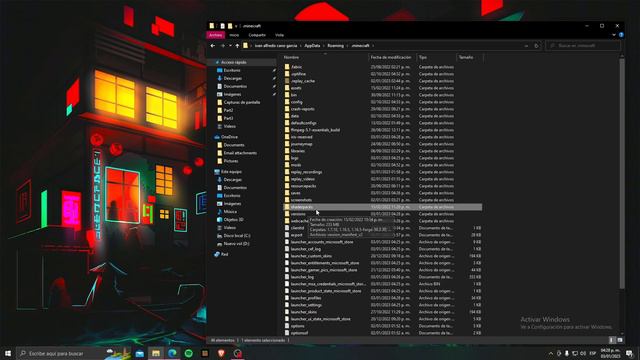Select the launcher_custom_skins file

coord(311,256)
